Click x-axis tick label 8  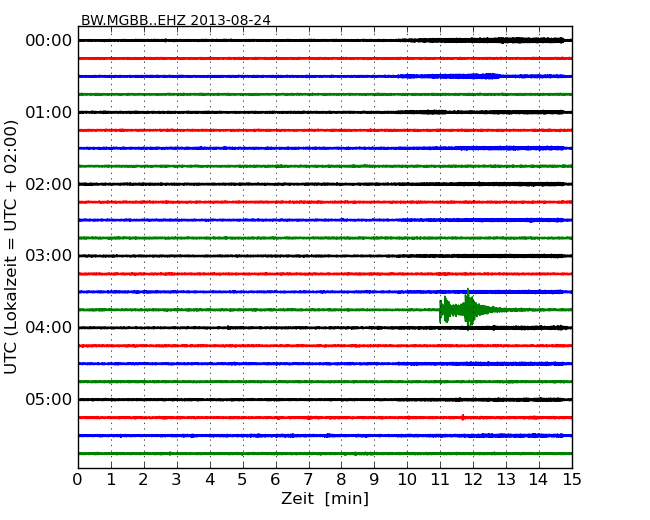pos(341,480)
